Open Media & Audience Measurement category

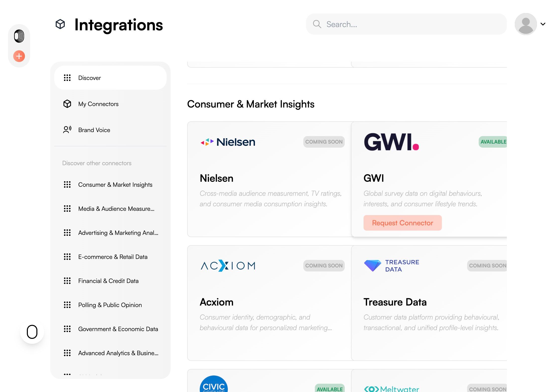point(116,209)
